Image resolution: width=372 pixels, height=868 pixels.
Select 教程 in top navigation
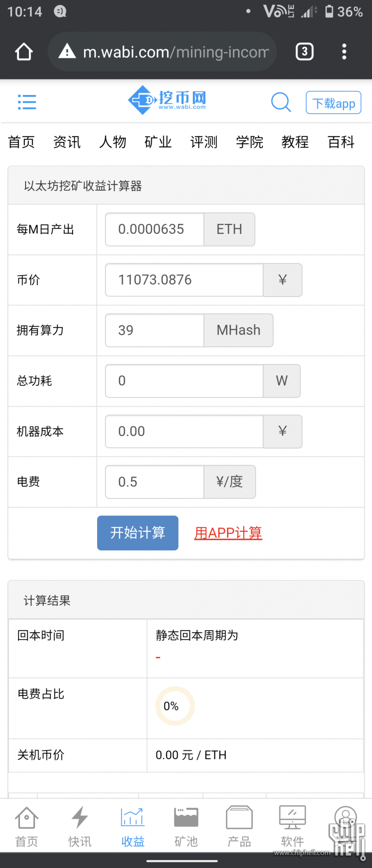[x=295, y=142]
